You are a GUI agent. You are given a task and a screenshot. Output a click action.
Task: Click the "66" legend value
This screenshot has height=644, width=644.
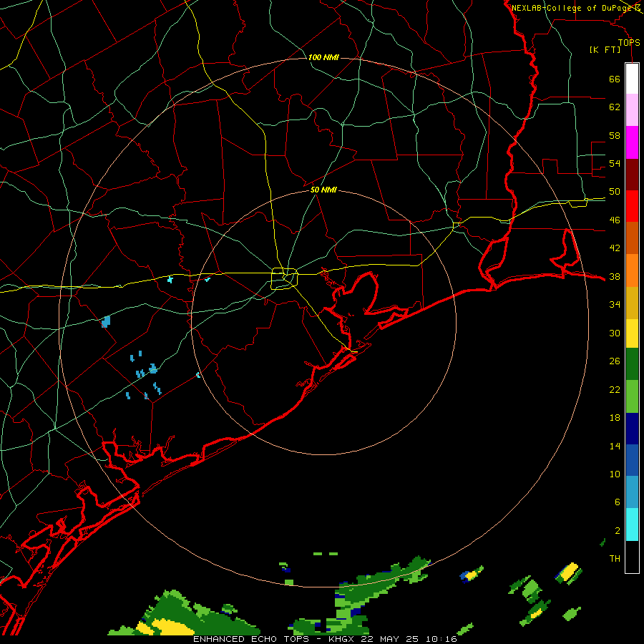click(615, 79)
